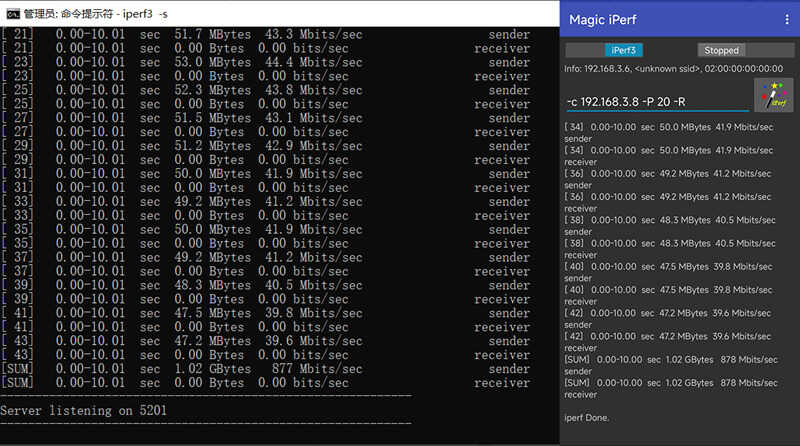Click the [40] sender 47.5 MBytes line in Magic iPerf
Screen dimensions: 800x446
(668, 272)
